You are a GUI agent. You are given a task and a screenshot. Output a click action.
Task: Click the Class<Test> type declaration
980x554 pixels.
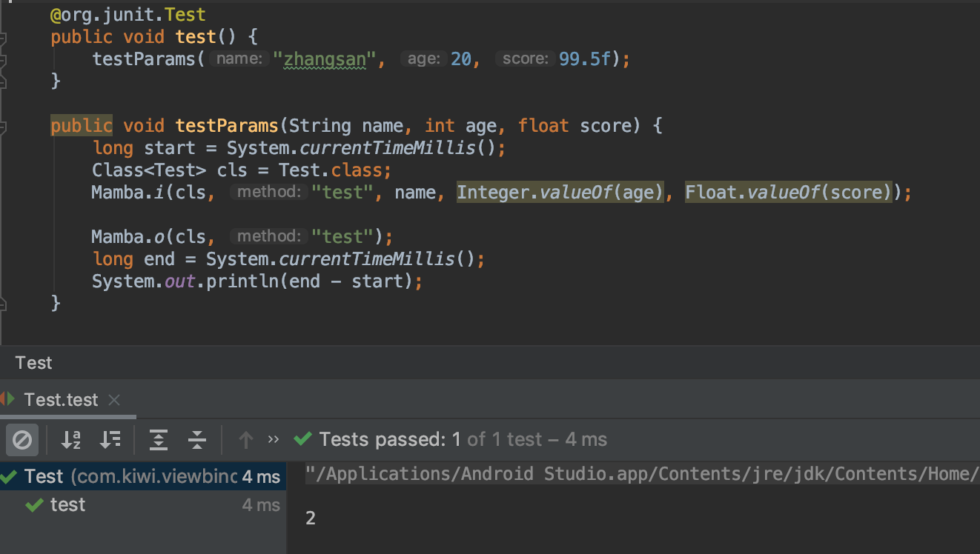tap(149, 170)
